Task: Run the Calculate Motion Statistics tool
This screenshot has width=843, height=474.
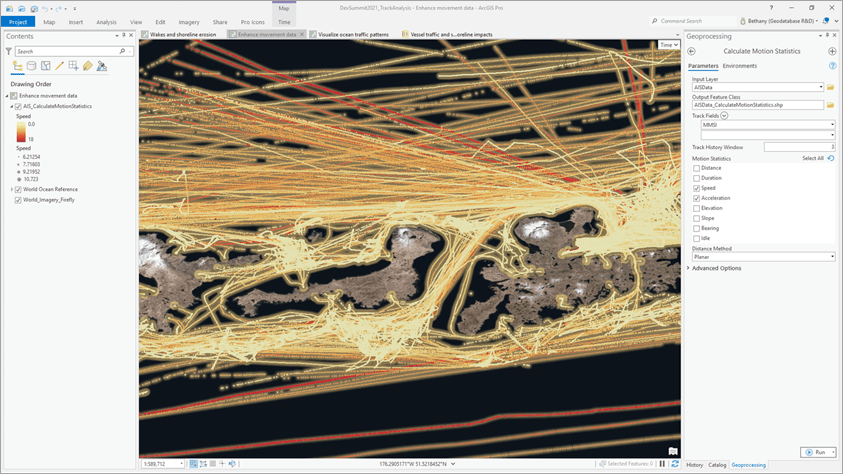Action: [x=818, y=453]
